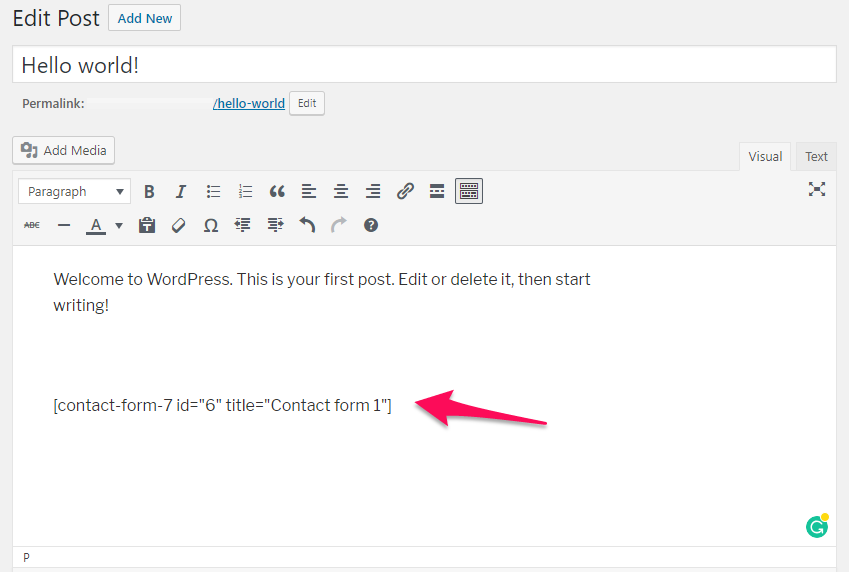
Task: Edit the permalink with the Edit button
Action: pyautogui.click(x=307, y=103)
